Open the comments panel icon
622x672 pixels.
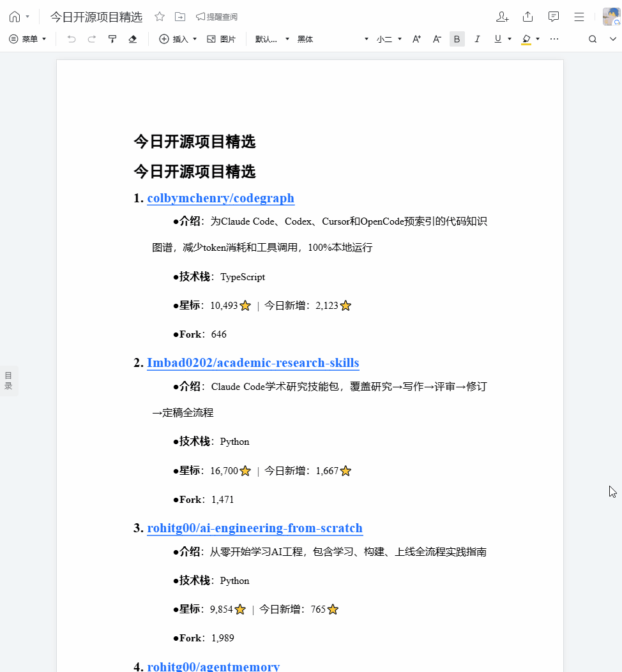(554, 17)
